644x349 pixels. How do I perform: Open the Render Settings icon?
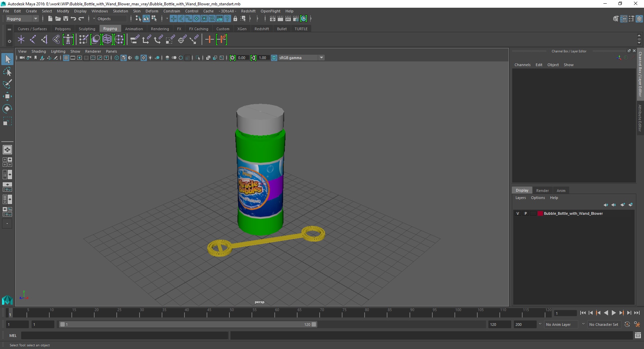pyautogui.click(x=296, y=19)
